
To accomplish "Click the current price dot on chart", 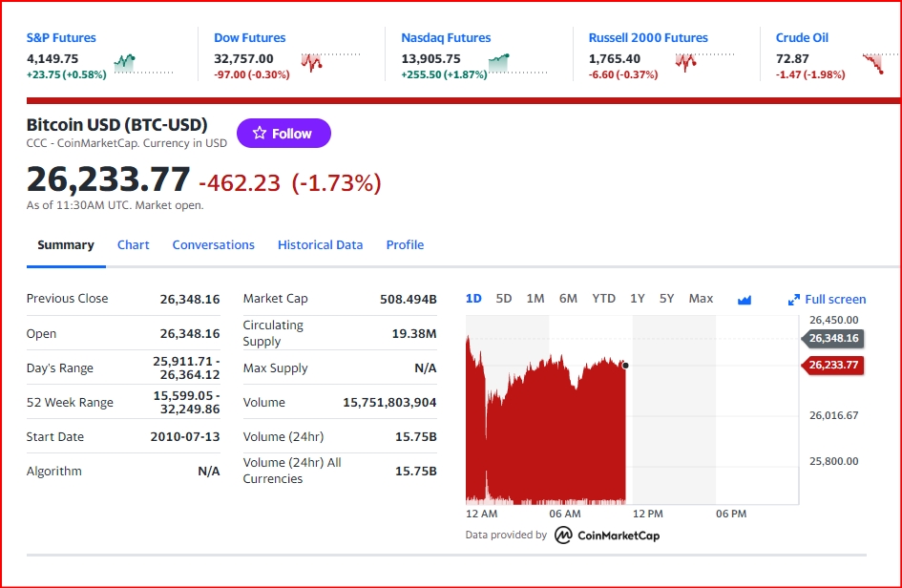I will pos(625,366).
